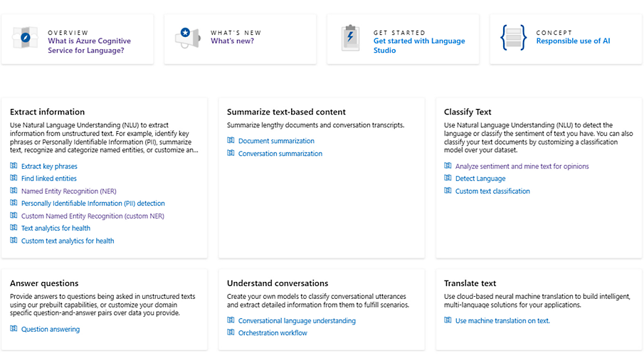Open Responsible use of AI link
The image size is (644, 363).
point(573,41)
